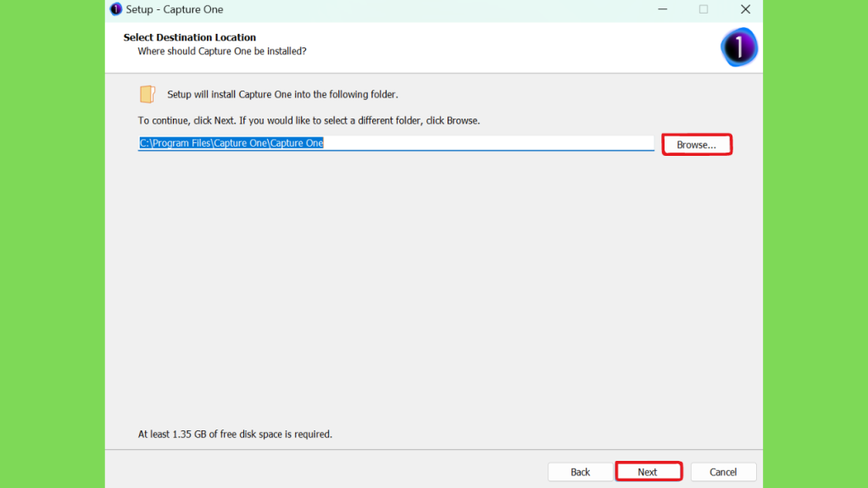The width and height of the screenshot is (868, 488).
Task: Click 'Where should Capture One be installed?' text
Action: tap(222, 52)
